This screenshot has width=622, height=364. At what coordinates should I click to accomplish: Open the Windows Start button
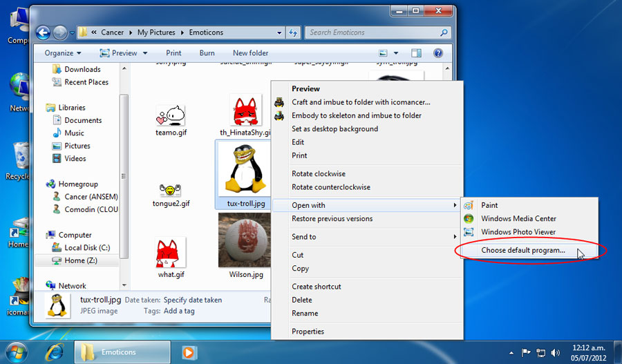16,352
